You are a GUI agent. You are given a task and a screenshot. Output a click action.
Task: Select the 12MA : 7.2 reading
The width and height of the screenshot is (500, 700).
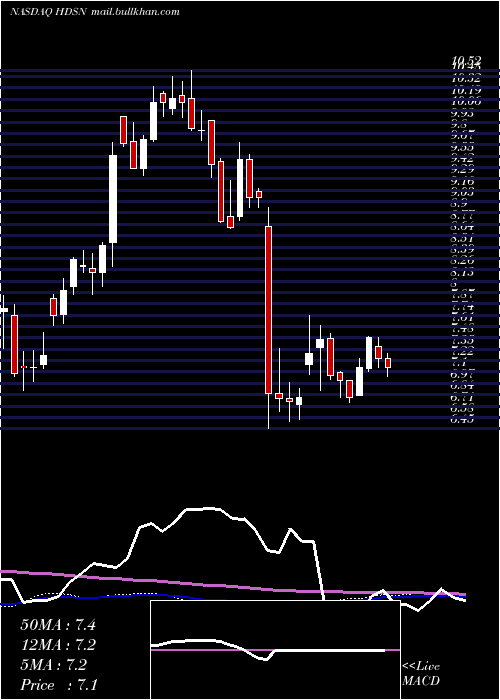click(x=58, y=645)
